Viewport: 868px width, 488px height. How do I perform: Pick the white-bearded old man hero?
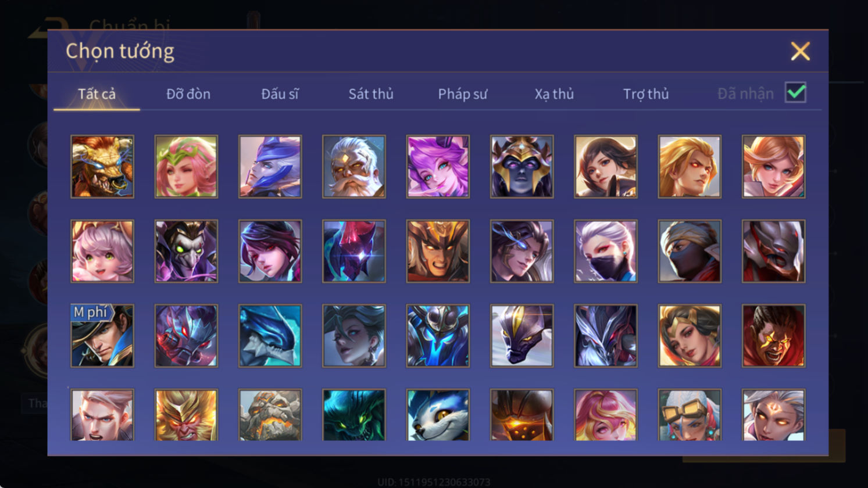pos(354,167)
